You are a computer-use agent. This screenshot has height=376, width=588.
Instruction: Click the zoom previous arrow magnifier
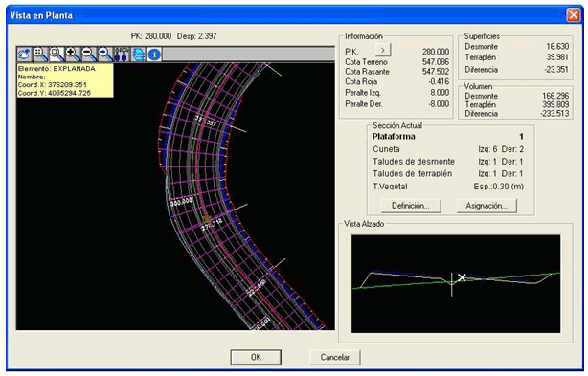104,55
